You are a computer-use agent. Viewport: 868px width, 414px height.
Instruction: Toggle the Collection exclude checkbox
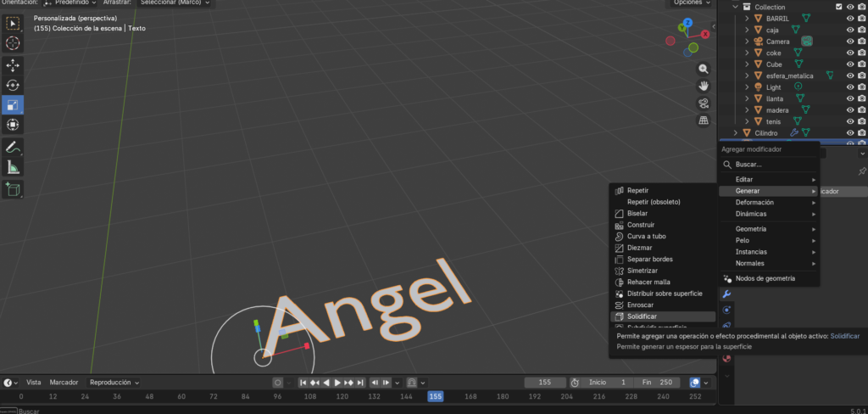838,7
